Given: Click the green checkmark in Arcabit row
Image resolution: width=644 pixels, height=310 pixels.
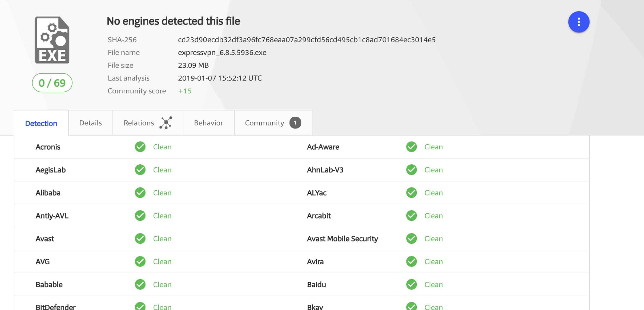Looking at the screenshot, I should click(x=412, y=216).
